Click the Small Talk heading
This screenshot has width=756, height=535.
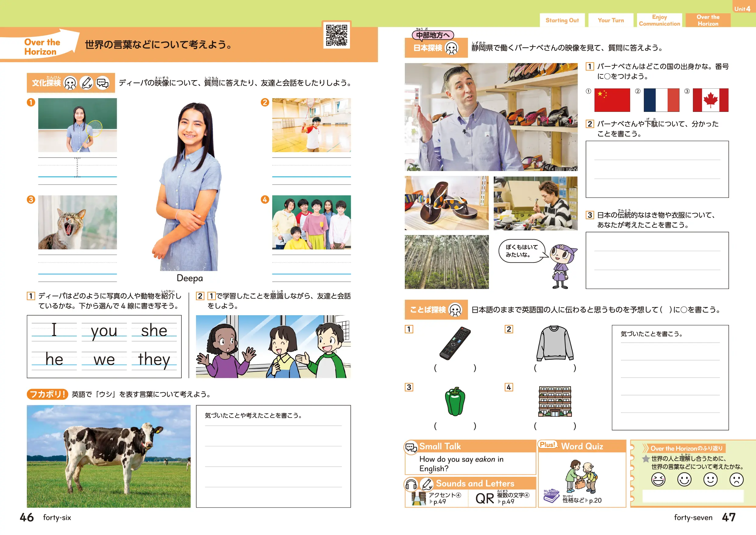440,446
